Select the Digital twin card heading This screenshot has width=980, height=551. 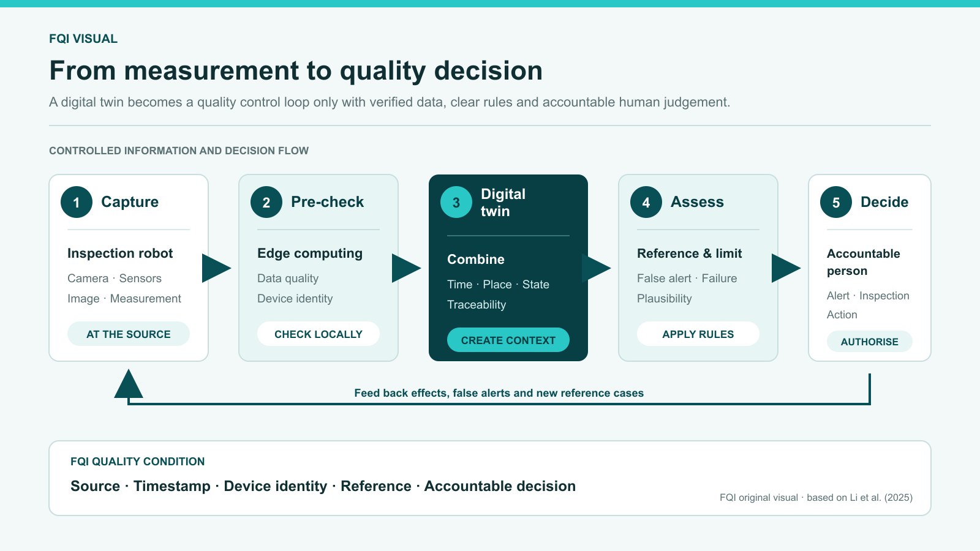tap(503, 203)
